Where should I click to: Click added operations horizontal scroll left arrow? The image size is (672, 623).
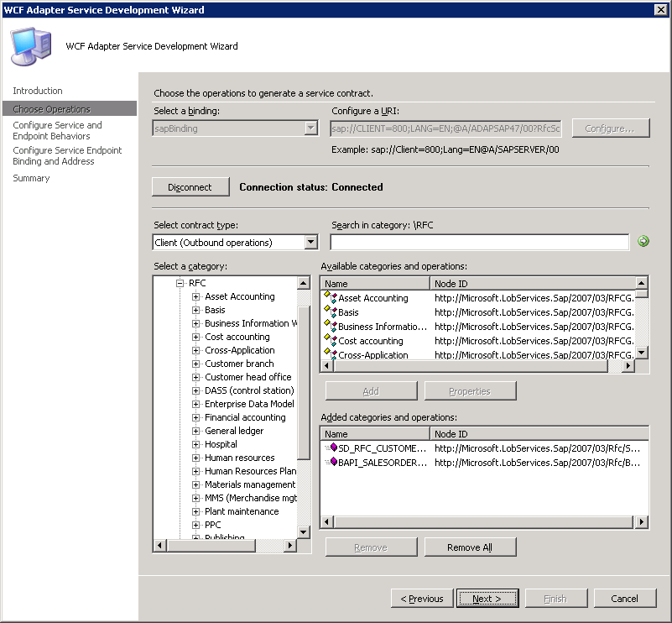[327, 521]
